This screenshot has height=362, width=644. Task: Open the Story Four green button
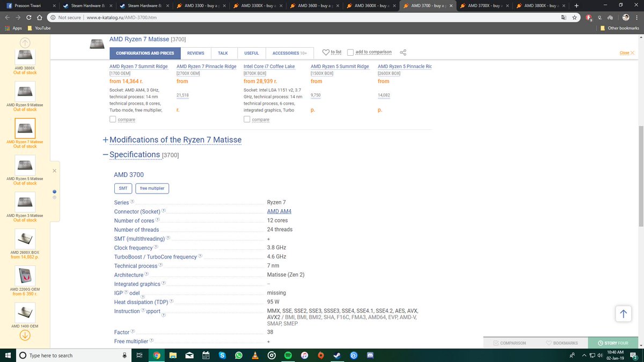[613, 343]
